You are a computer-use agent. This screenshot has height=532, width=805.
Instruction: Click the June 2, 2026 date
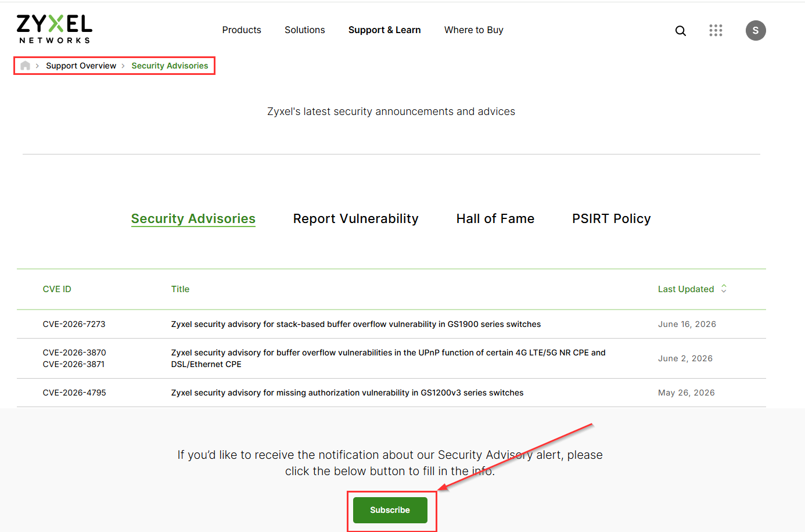point(685,358)
